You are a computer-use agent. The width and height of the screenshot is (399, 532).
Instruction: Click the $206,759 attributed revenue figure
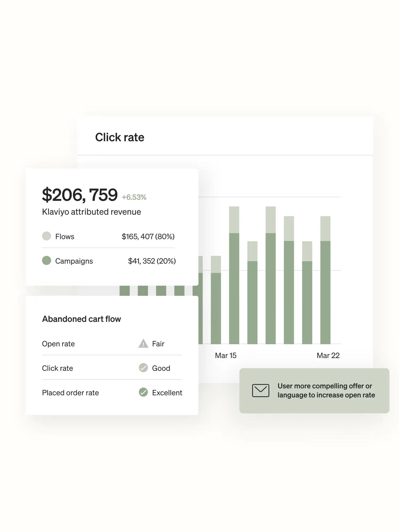(x=80, y=195)
